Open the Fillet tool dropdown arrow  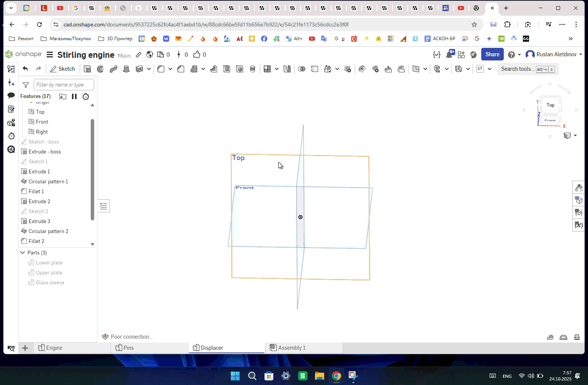click(x=170, y=69)
